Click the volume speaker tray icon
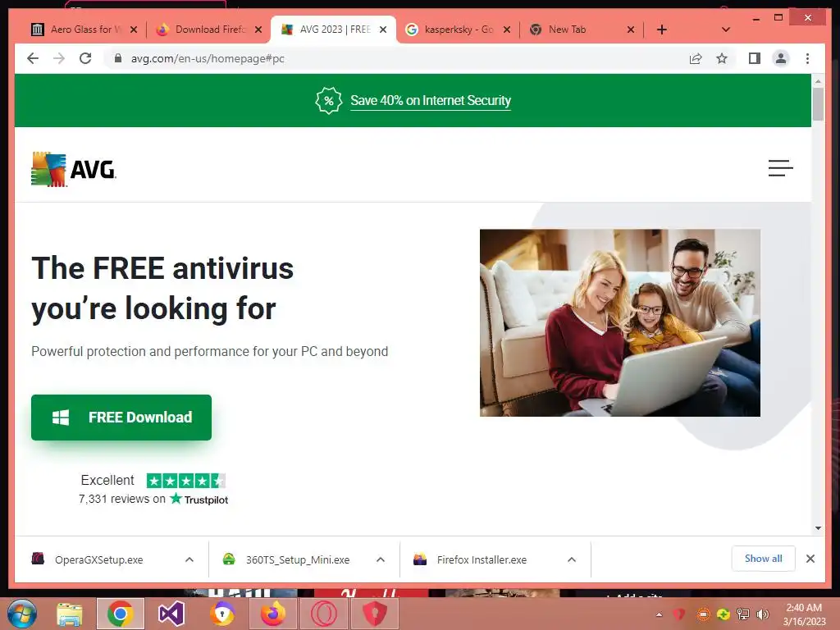840x630 pixels. (x=762, y=614)
